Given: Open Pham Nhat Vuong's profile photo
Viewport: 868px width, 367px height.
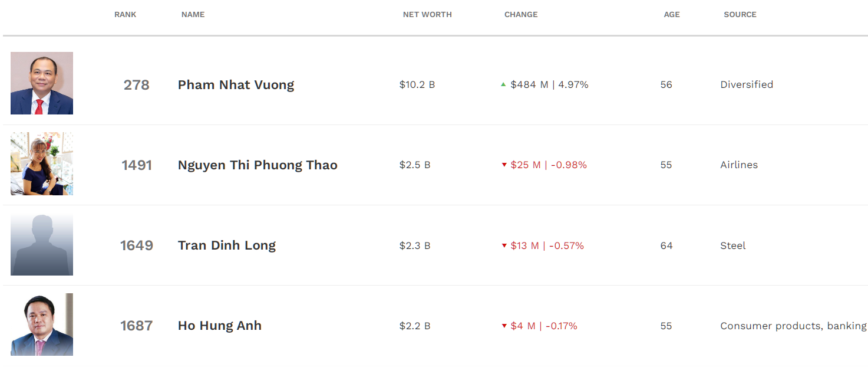Looking at the screenshot, I should pyautogui.click(x=42, y=83).
